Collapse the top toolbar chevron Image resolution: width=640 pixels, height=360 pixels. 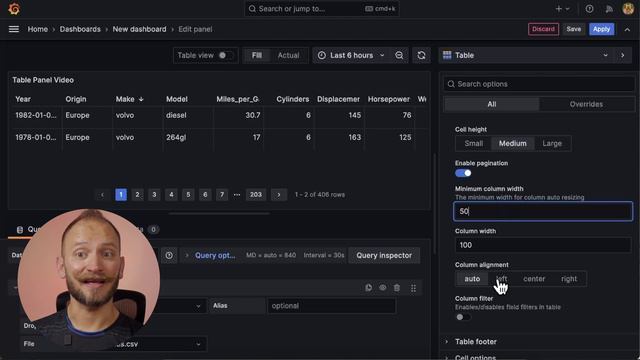tap(627, 29)
